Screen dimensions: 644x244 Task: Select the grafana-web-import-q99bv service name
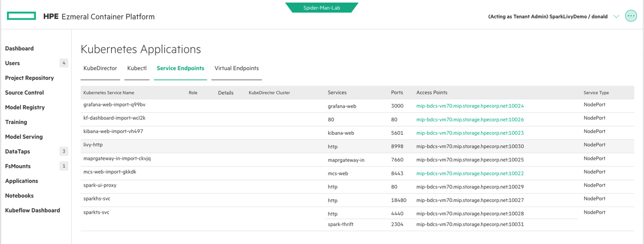pos(114,105)
